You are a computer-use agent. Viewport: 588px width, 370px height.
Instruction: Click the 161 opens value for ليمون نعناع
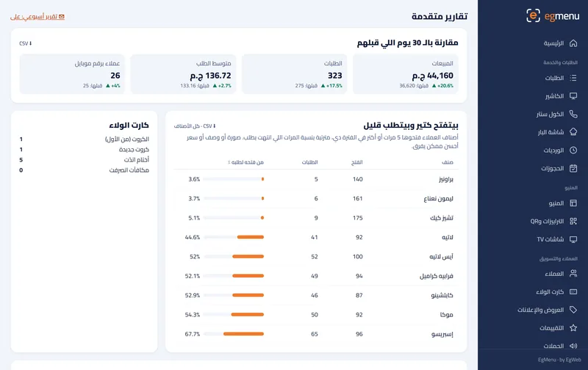tap(358, 198)
